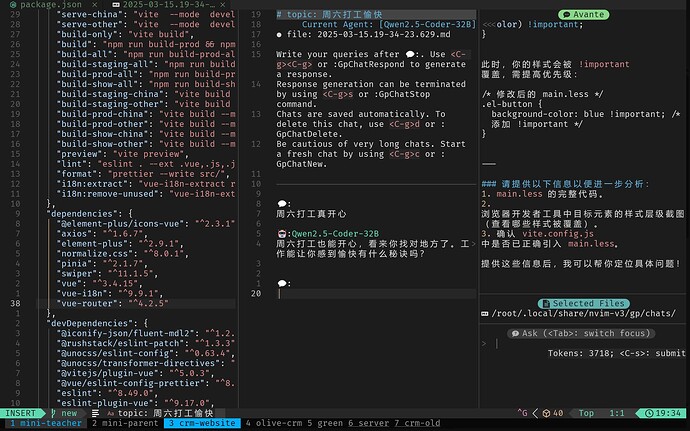Click the GpChatDelete. command text
690x431 pixels.
click(x=307, y=134)
